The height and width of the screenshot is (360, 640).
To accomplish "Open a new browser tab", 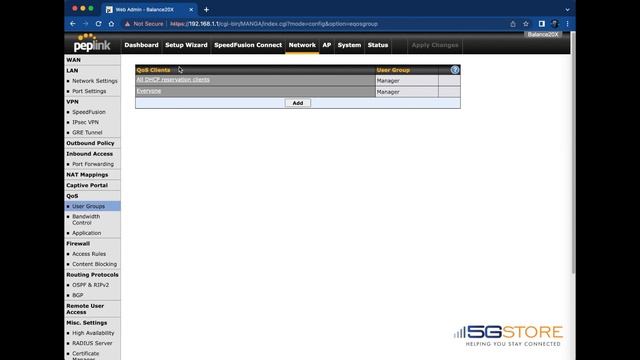I will 206,9.
